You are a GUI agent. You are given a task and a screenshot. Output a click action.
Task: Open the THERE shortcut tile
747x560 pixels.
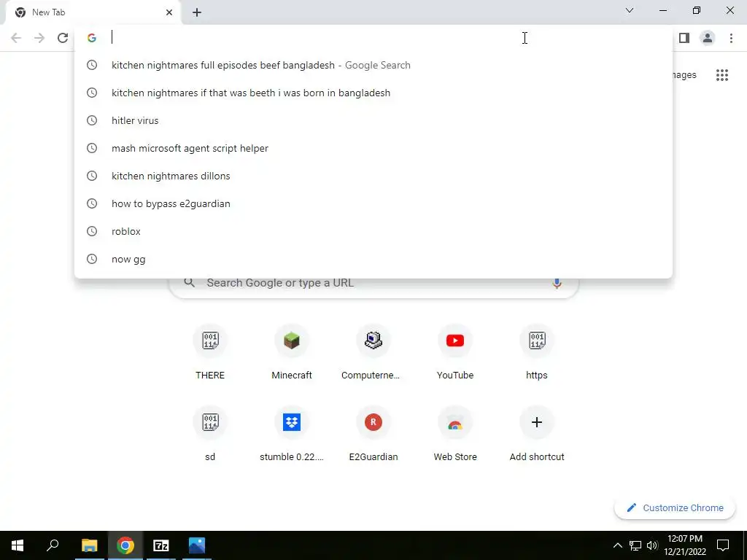210,353
